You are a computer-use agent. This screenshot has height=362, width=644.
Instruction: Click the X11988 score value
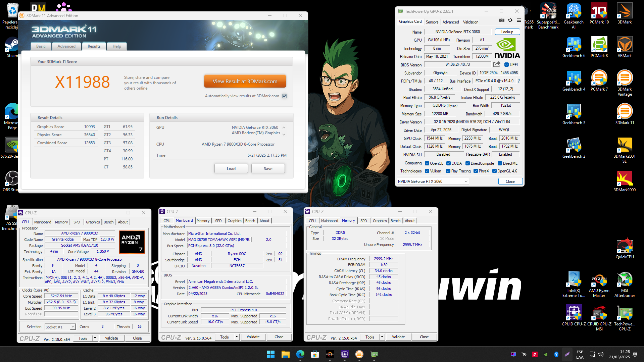point(82,82)
